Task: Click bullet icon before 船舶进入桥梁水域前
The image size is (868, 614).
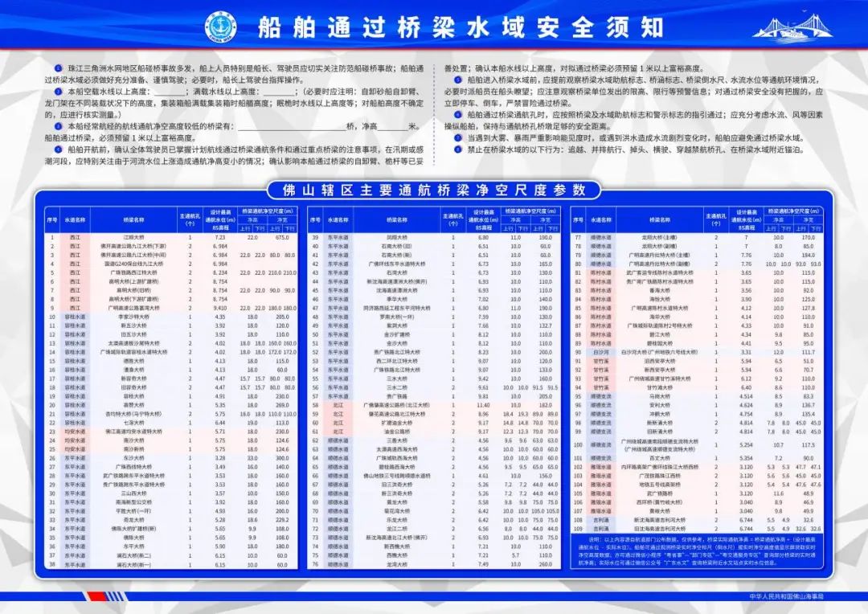Action: pyautogui.click(x=458, y=80)
